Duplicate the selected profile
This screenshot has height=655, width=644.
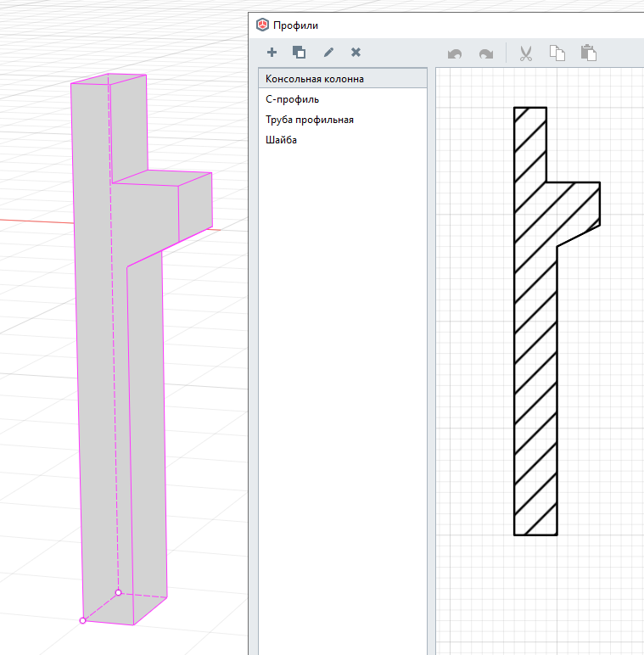pyautogui.click(x=299, y=53)
